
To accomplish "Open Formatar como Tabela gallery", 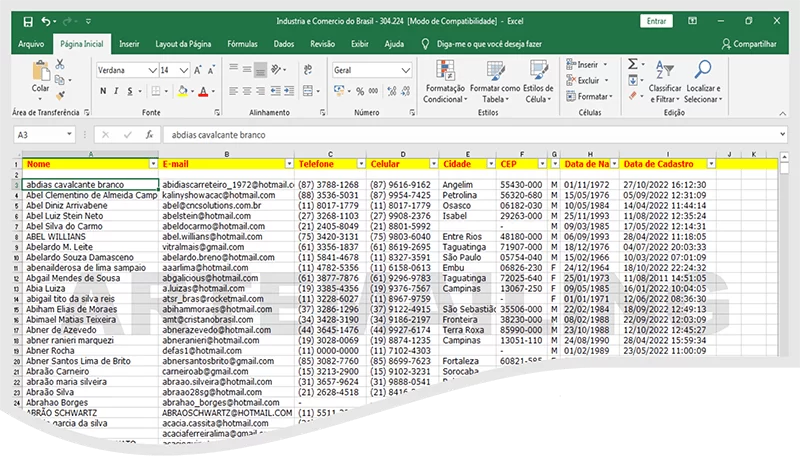I will point(495,82).
